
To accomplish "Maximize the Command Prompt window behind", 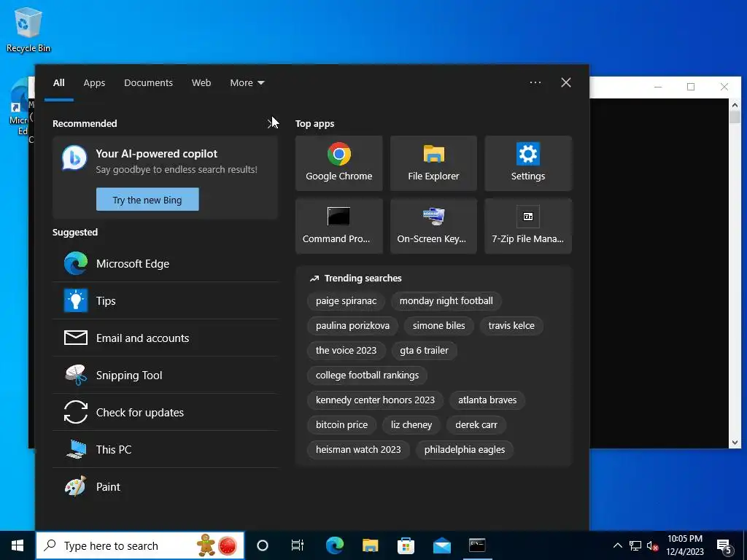I will 691,87.
